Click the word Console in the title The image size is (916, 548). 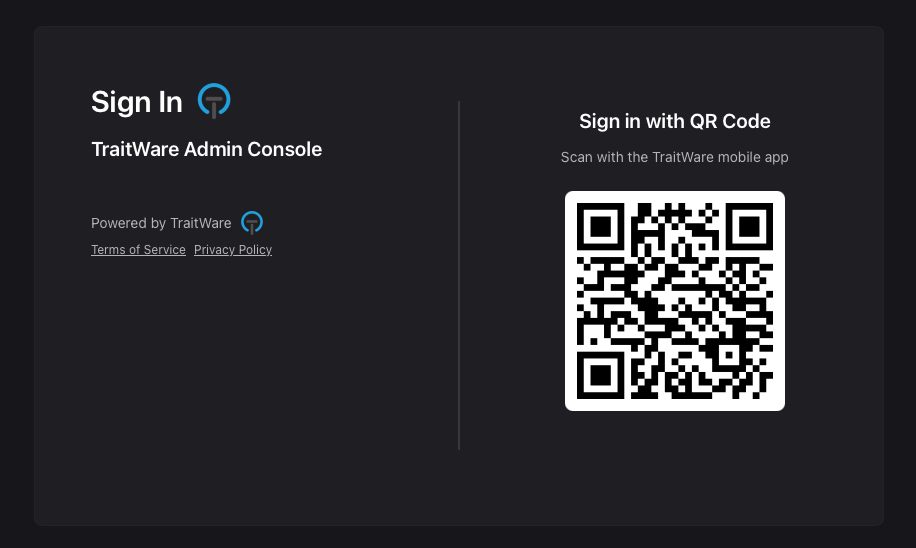click(x=284, y=149)
